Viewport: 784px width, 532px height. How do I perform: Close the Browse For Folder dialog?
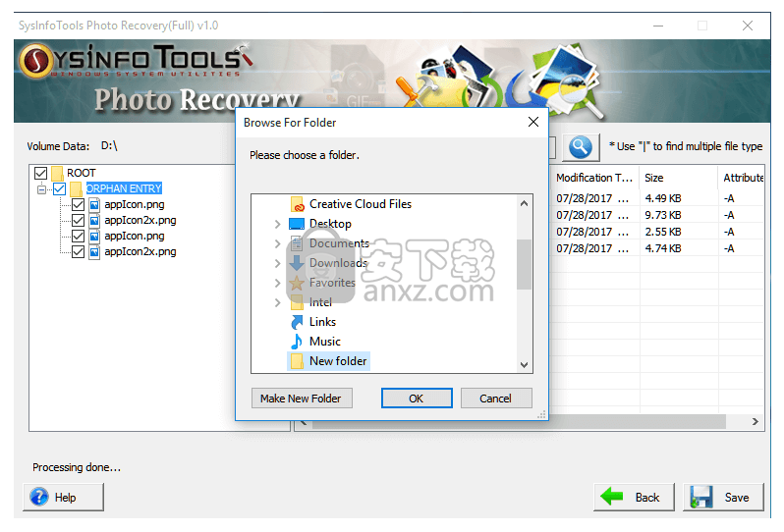(x=533, y=123)
